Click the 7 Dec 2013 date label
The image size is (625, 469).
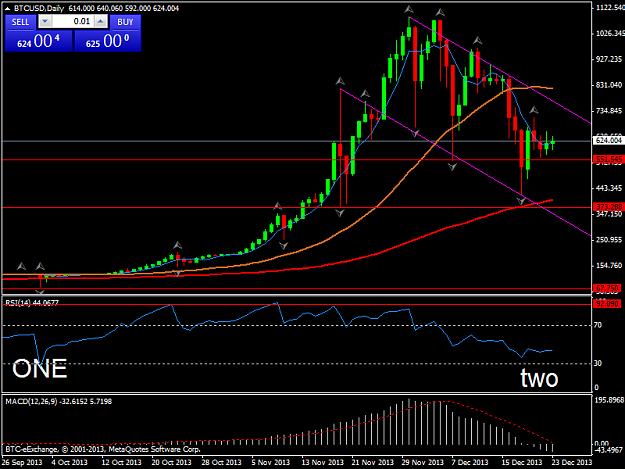tap(470, 462)
